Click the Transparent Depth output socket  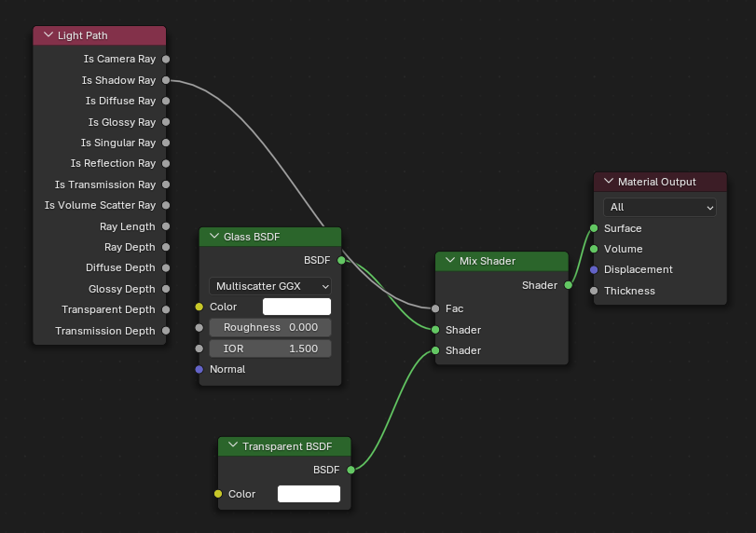pos(166,309)
